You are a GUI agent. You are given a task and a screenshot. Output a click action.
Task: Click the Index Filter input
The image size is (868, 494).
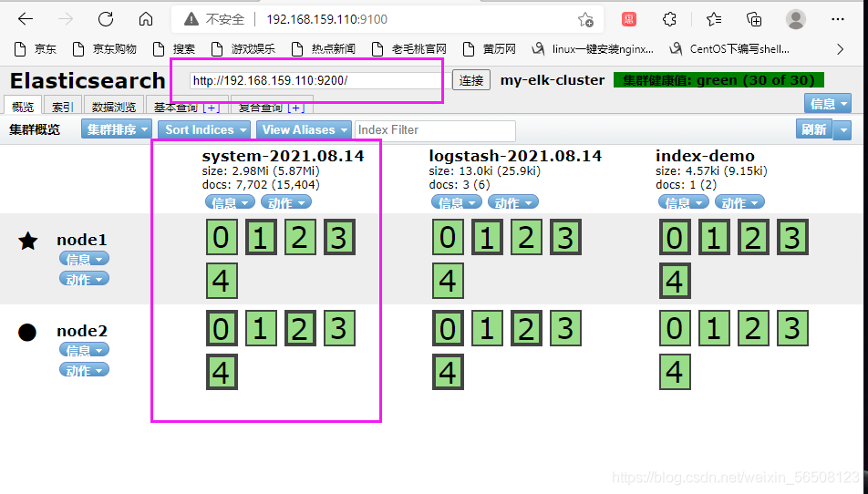click(435, 130)
